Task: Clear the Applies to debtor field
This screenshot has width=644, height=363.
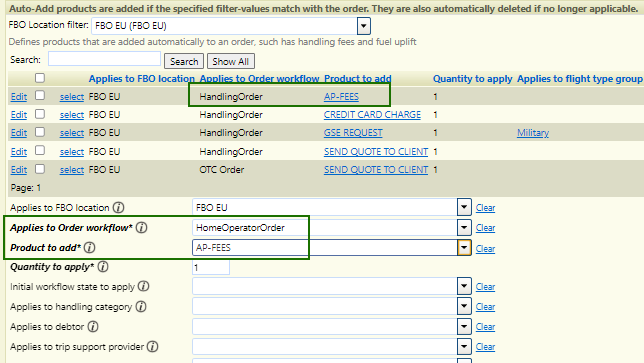Action: 485,327
